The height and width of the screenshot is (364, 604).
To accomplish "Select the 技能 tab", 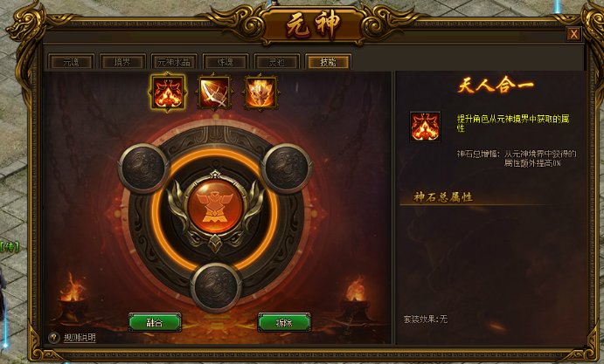I will 328,62.
